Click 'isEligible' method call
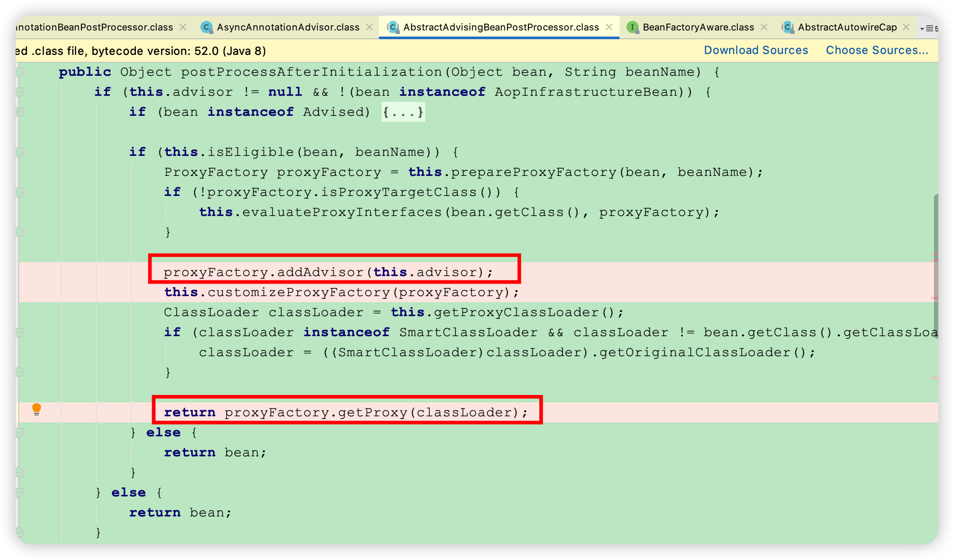 (x=250, y=152)
